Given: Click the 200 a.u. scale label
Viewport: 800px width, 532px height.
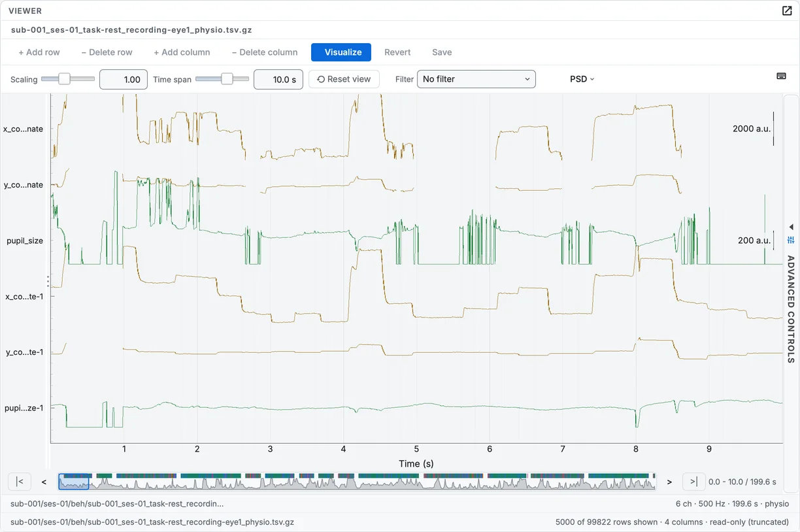Looking at the screenshot, I should 754,241.
